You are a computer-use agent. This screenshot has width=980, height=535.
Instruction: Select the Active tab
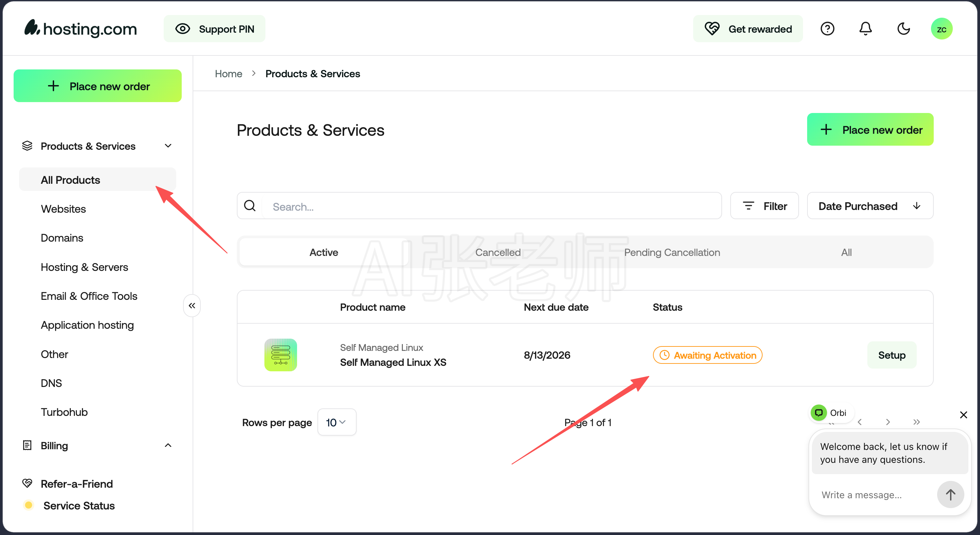324,252
